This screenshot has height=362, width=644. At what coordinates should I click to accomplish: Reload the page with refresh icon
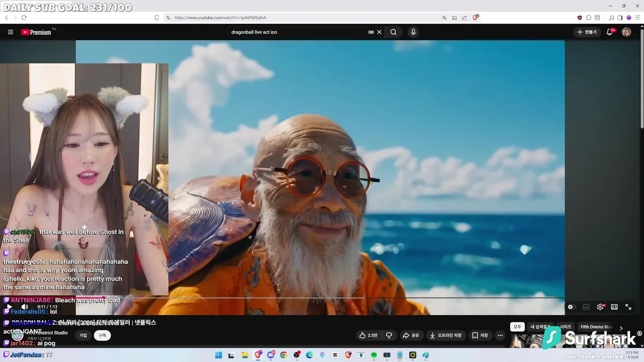pos(24,18)
